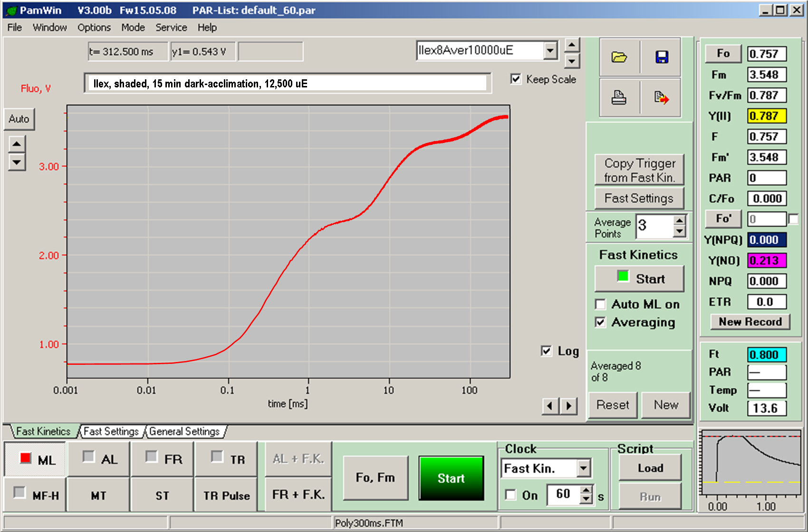Click the print icon
The image size is (808, 532).
click(x=619, y=98)
